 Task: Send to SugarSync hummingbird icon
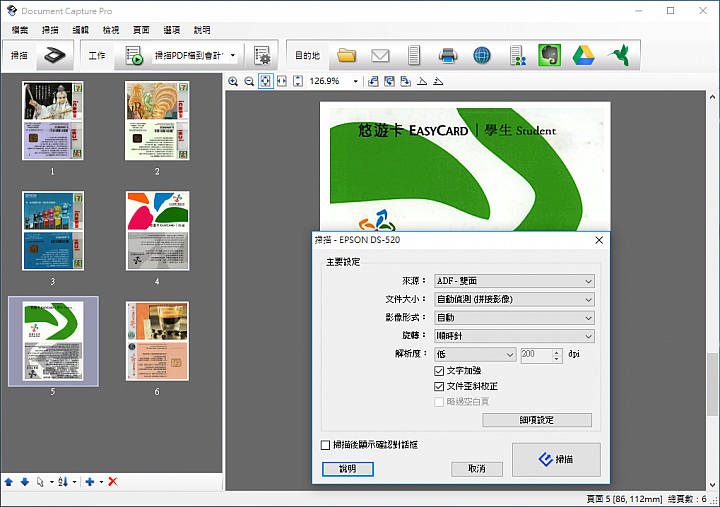pos(618,55)
